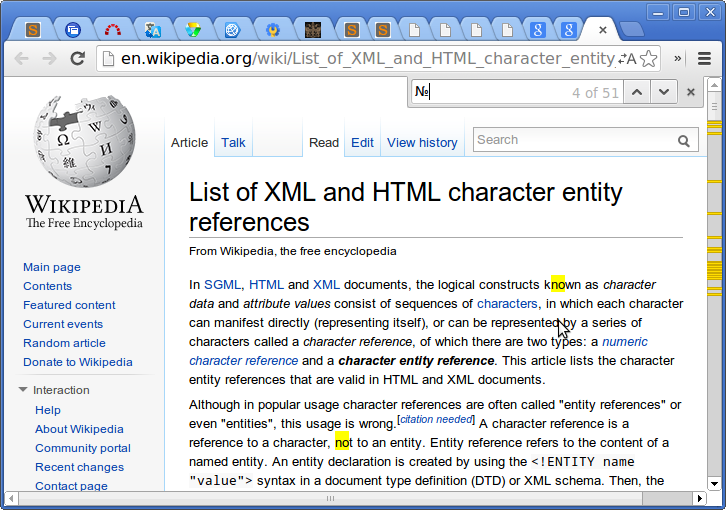Open the About Wikipedia link
The image size is (726, 510).
point(79,429)
